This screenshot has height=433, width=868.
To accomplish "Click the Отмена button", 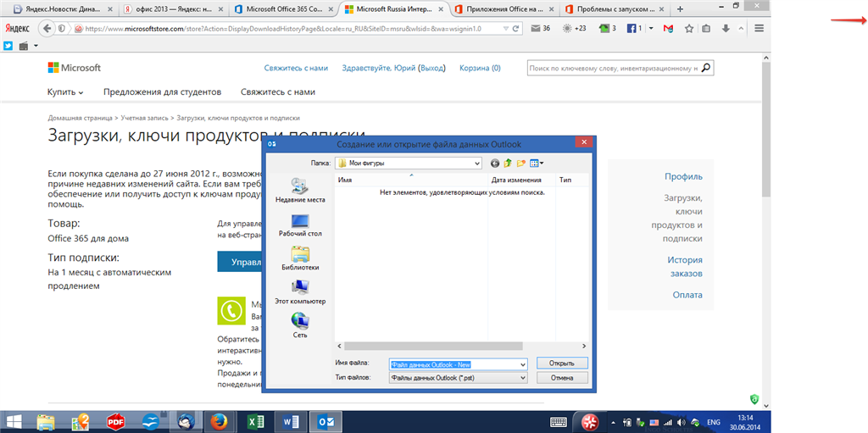I will 562,378.
